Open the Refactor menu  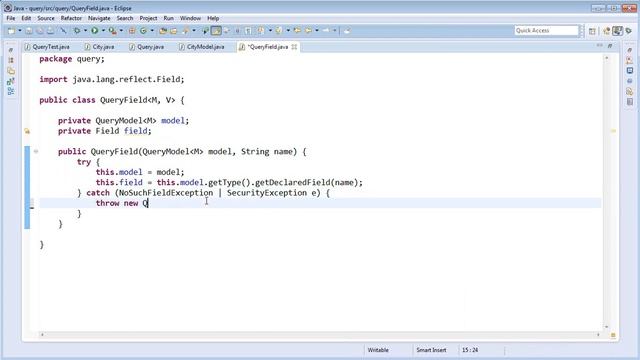71,18
